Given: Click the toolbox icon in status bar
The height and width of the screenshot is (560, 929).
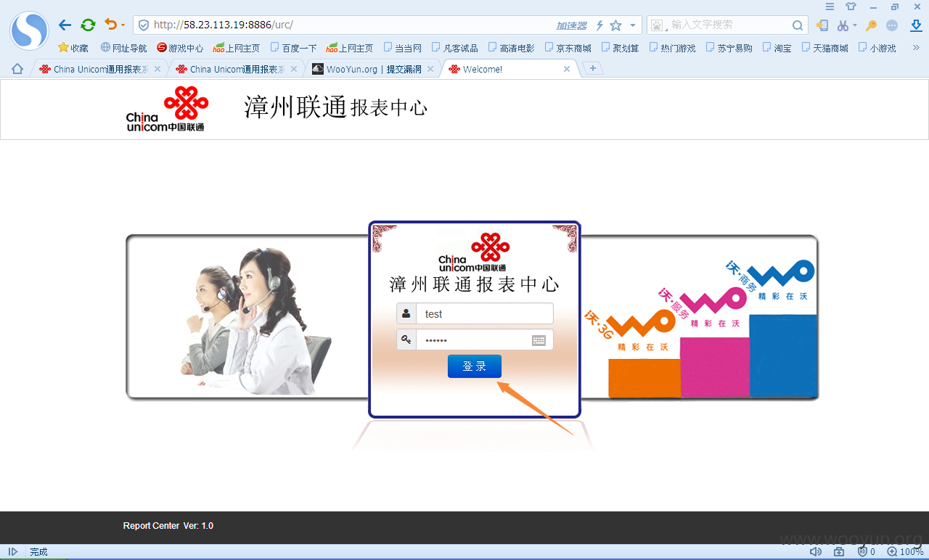Looking at the screenshot, I should click(x=839, y=552).
